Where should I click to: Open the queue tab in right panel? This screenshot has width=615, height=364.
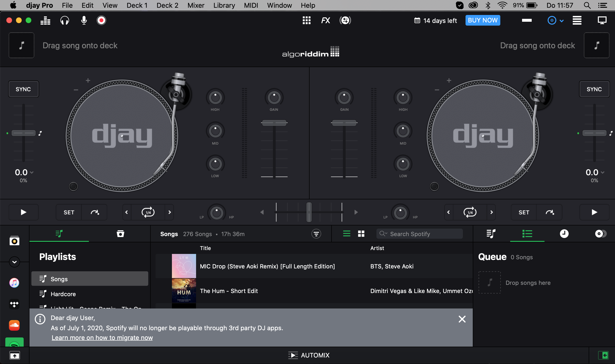[x=527, y=233]
